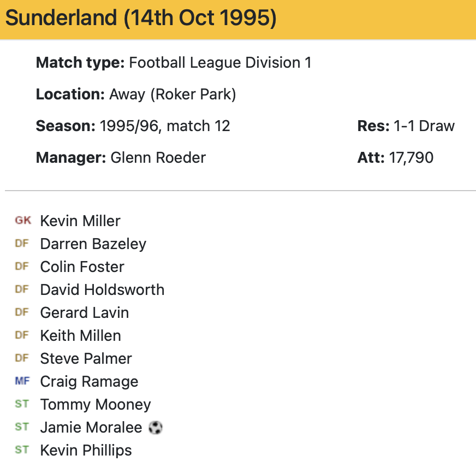The height and width of the screenshot is (473, 476).
Task: Open the 1995/96 season link
Action: pos(130,126)
